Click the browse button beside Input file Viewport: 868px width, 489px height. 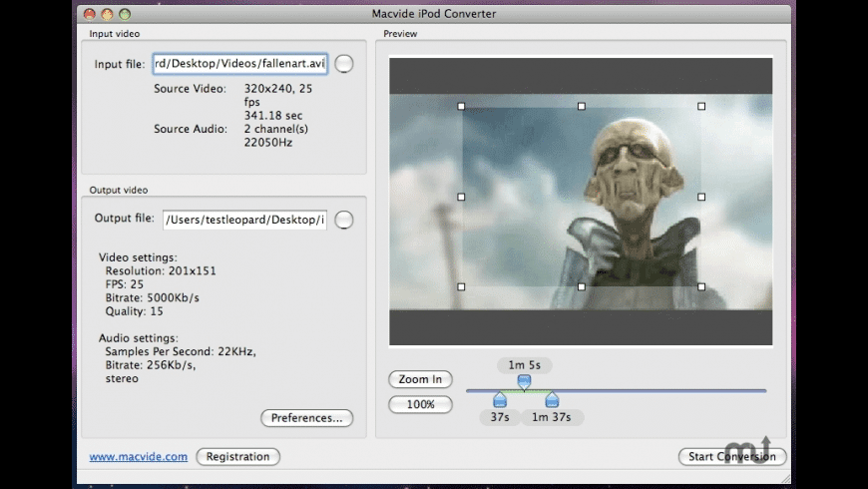coord(344,64)
